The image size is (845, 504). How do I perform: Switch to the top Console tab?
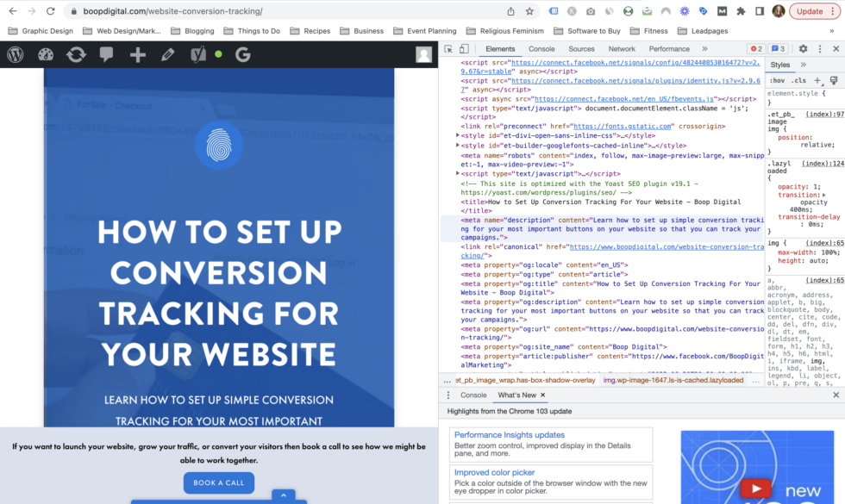click(x=541, y=48)
